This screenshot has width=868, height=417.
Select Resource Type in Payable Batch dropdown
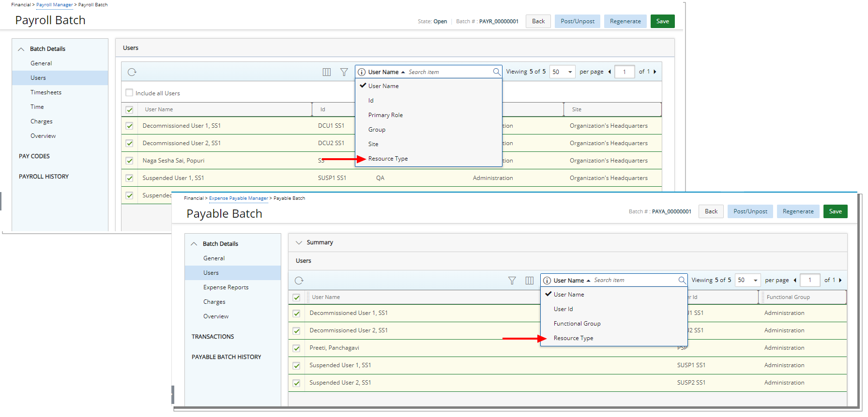(573, 338)
